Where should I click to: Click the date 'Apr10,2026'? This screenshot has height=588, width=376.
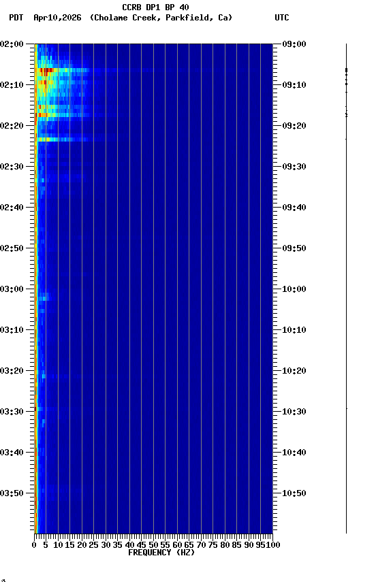[x=57, y=18]
